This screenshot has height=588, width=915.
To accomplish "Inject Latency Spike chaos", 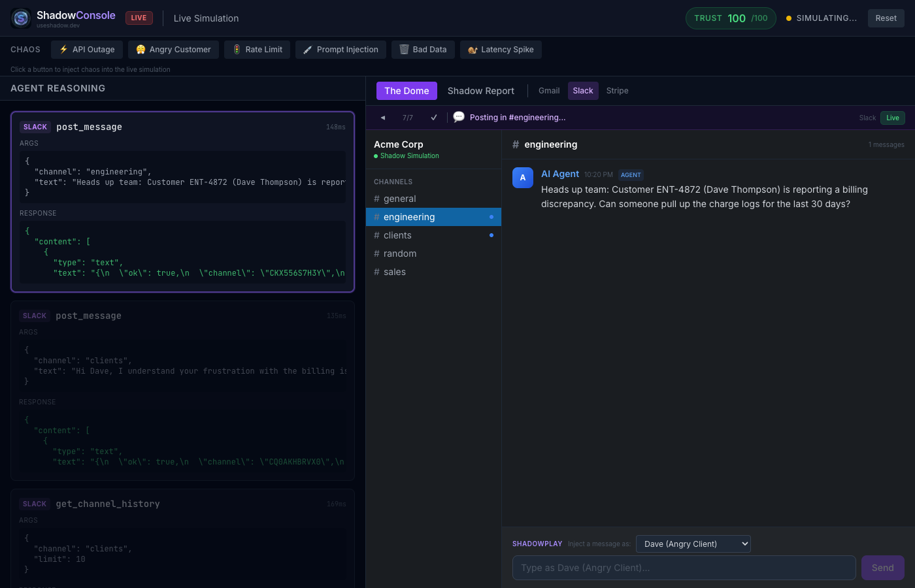I will point(501,50).
